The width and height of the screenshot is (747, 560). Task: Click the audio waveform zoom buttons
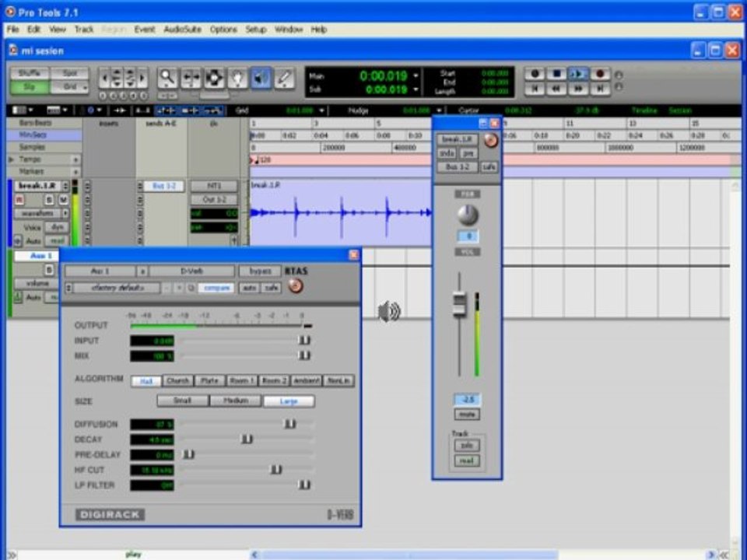[x=117, y=78]
